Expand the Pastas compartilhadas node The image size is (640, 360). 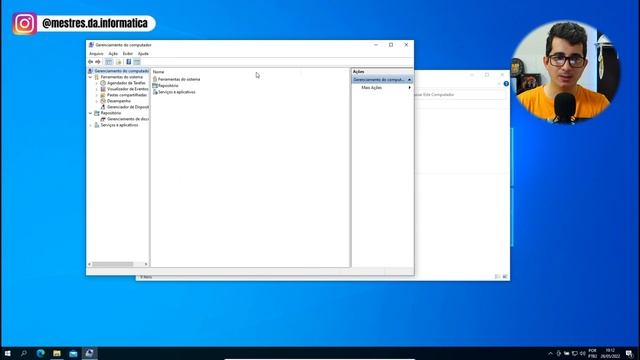tap(97, 95)
